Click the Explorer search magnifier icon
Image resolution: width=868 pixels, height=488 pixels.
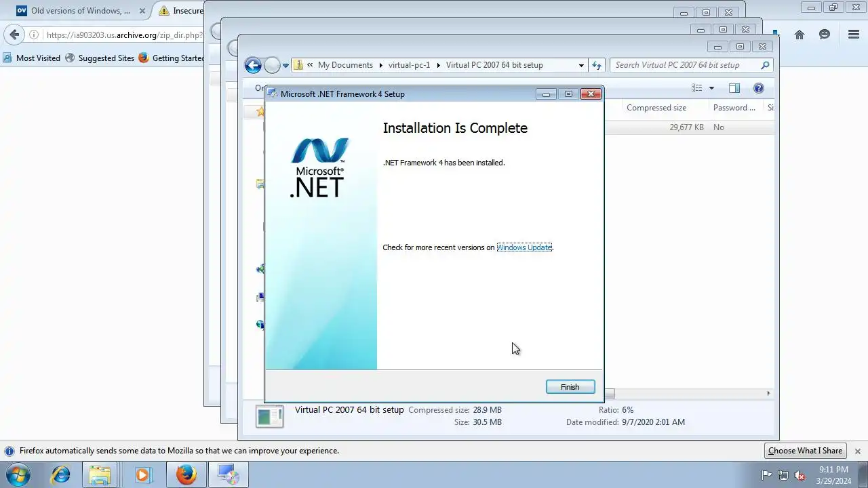coord(765,65)
